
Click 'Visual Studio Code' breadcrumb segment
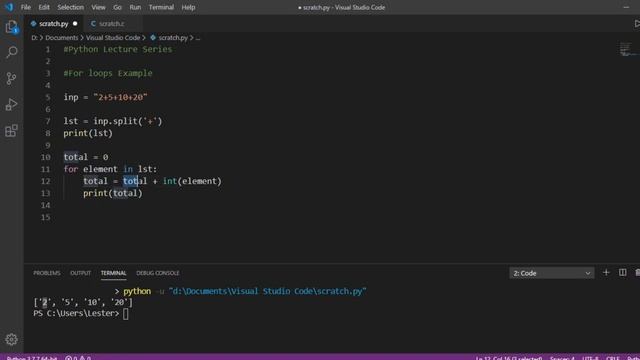click(x=113, y=38)
